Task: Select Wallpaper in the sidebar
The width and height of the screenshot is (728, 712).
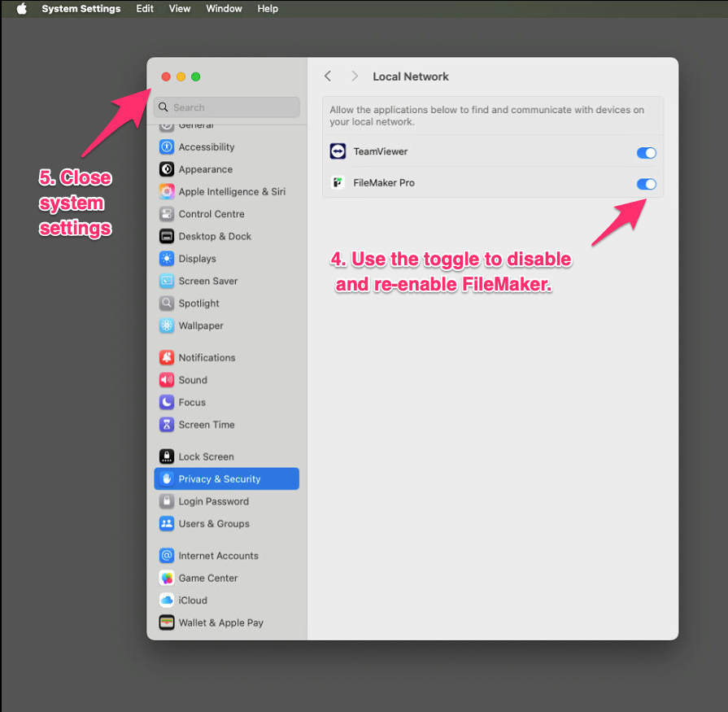Action: point(227,325)
